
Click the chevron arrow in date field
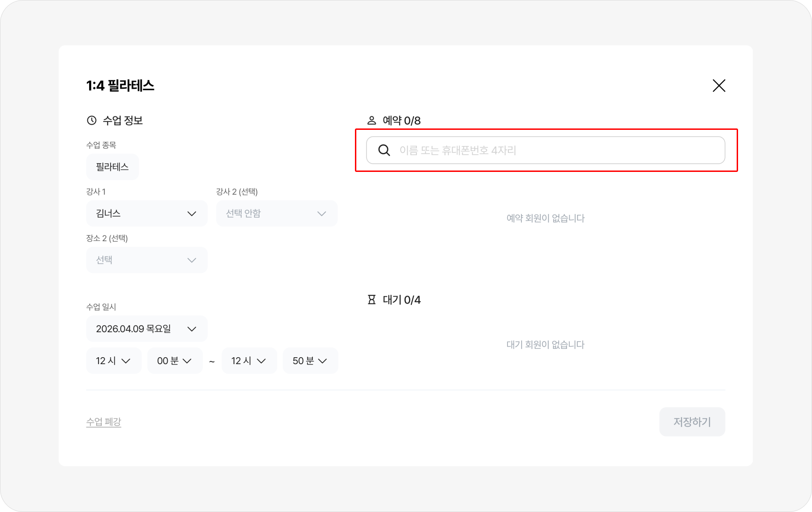tap(192, 329)
